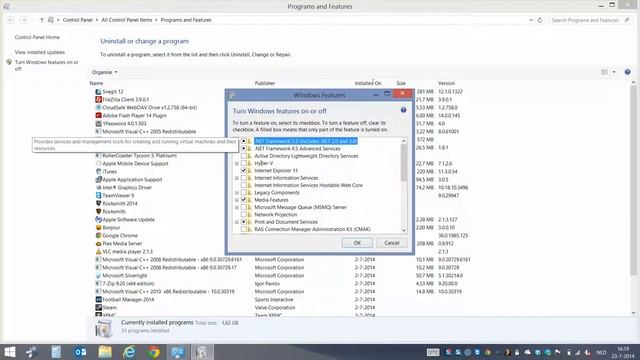Viewport: 640px width, 360px height.
Task: Click the Google Chrome icon in program list
Action: (x=98, y=236)
